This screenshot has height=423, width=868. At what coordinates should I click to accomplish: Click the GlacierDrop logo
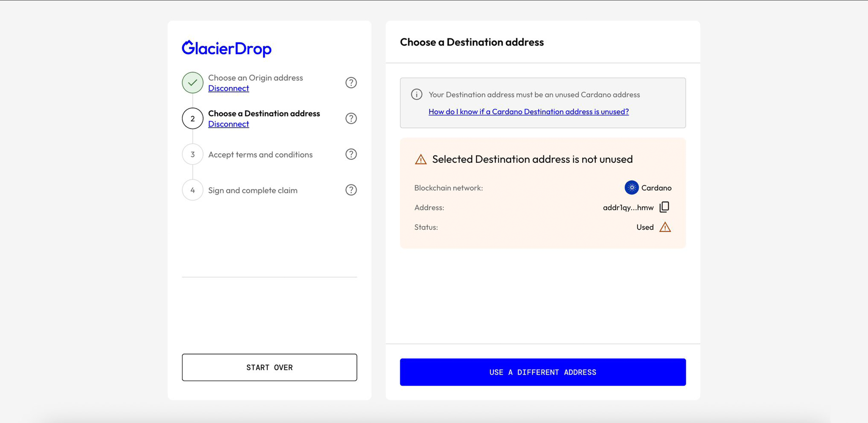tap(227, 49)
